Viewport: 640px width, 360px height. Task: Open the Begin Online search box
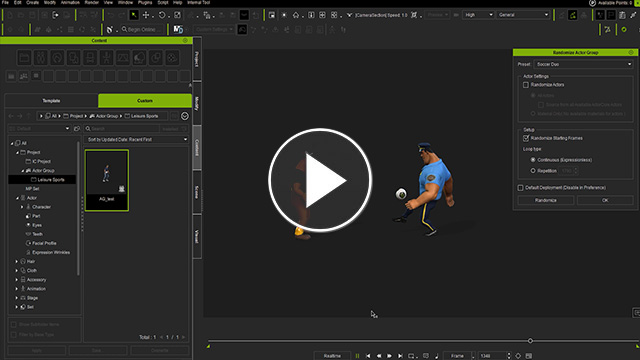[141, 29]
